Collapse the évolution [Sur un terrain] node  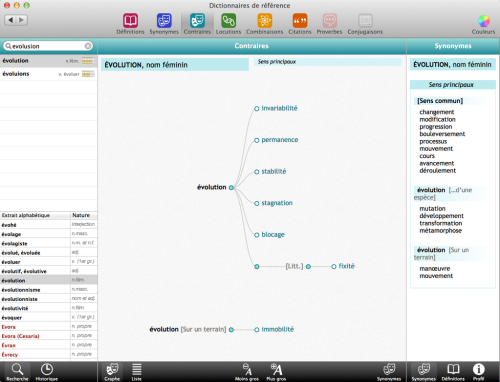click(x=231, y=330)
